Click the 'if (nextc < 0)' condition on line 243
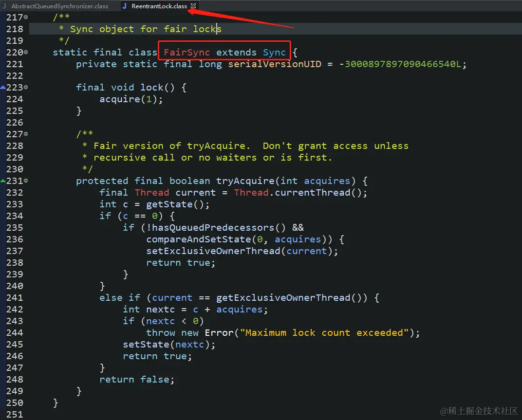Screen dimensions: 522x420 (163, 321)
